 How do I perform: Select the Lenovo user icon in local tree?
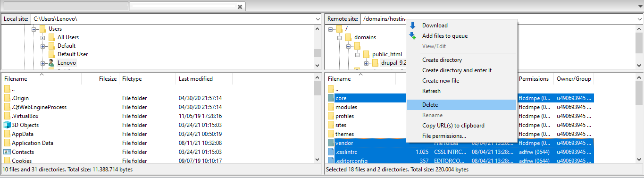[51, 63]
